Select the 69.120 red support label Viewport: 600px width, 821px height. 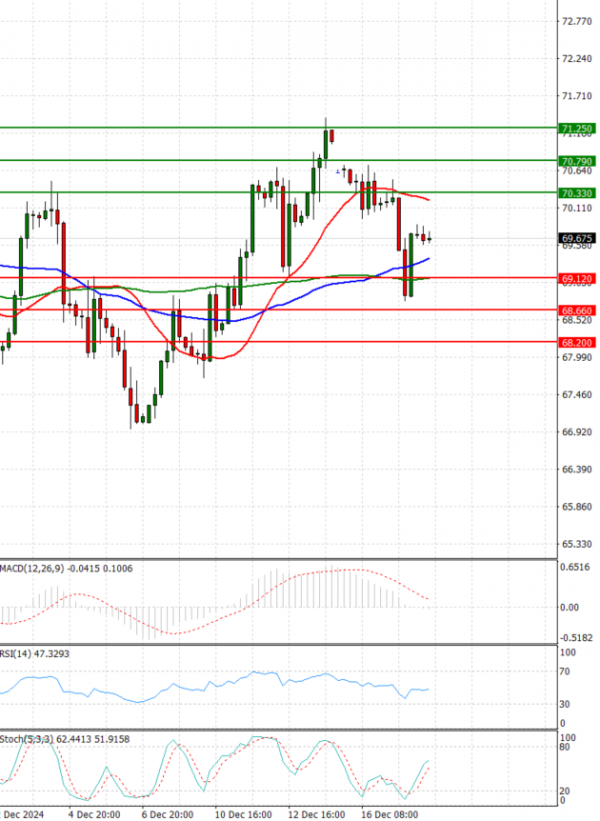click(577, 278)
